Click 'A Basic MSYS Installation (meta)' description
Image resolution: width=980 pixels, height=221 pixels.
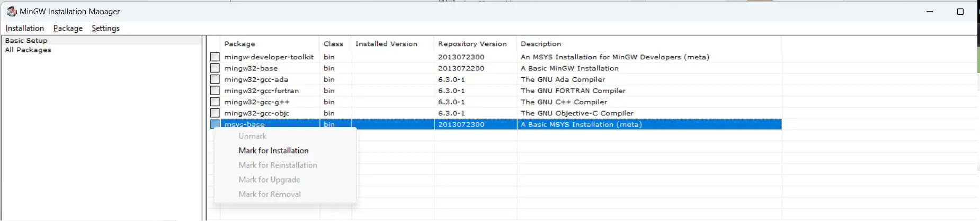point(581,124)
